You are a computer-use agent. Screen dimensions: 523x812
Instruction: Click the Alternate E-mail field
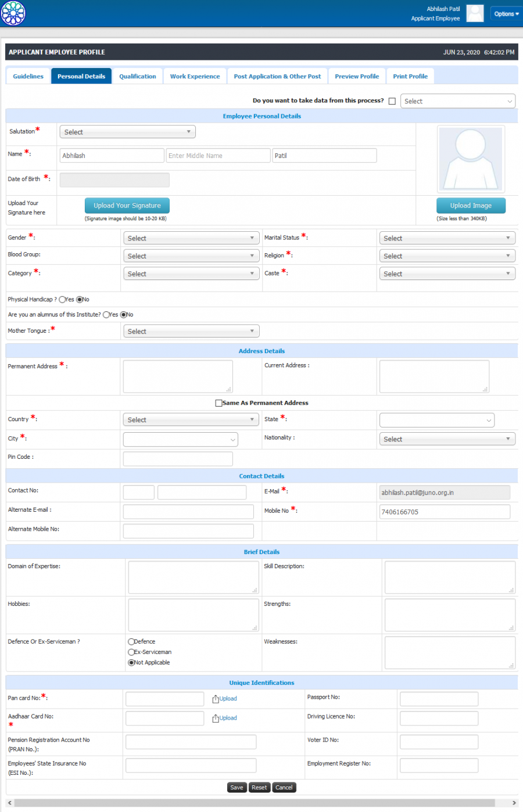(188, 512)
